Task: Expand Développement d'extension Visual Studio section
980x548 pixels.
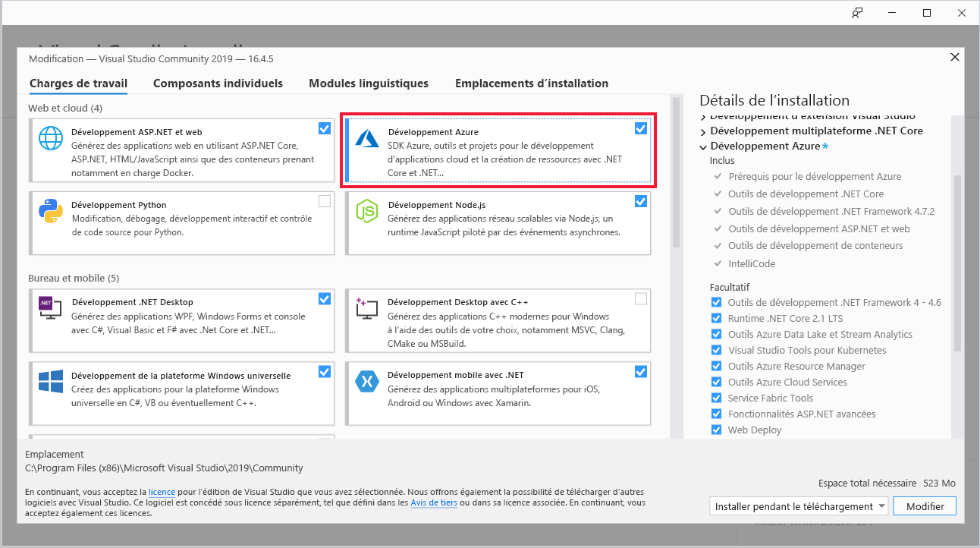Action: click(703, 117)
